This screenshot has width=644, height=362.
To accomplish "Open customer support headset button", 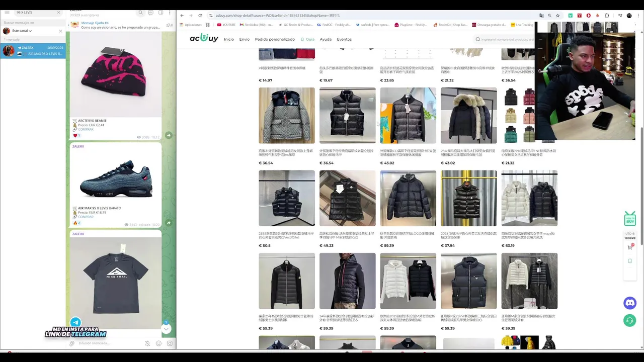I will click(630, 320).
